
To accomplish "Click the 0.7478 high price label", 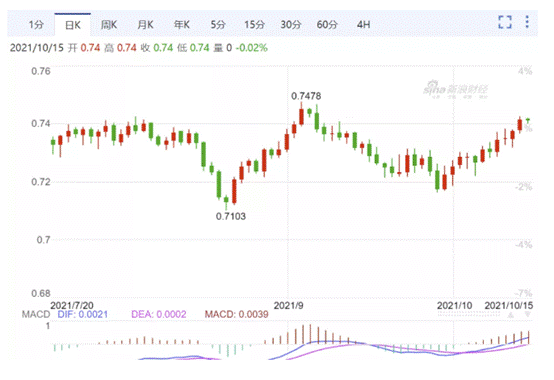I will [306, 96].
